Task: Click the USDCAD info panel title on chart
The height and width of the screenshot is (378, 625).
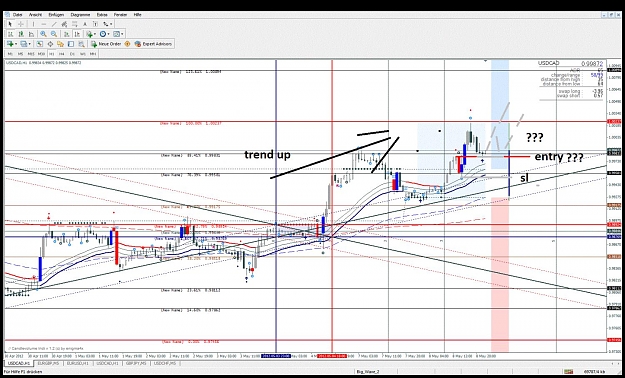Action: click(x=549, y=63)
